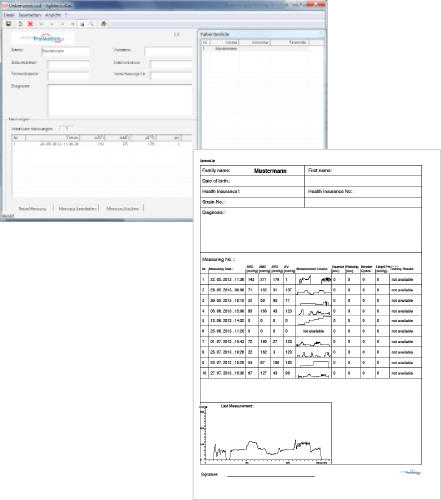
Task: Click the new patient document icon
Action: (20, 24)
